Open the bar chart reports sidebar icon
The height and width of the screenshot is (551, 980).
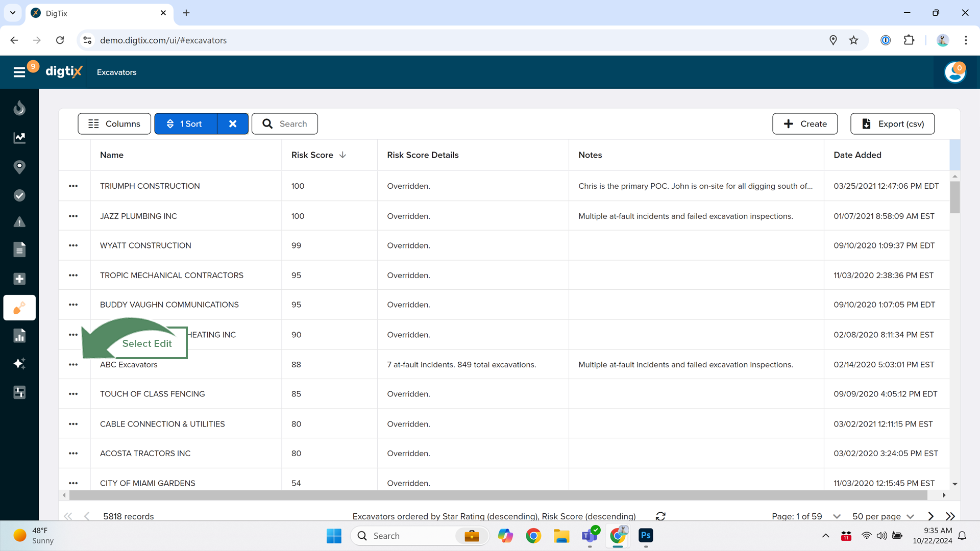[19, 336]
